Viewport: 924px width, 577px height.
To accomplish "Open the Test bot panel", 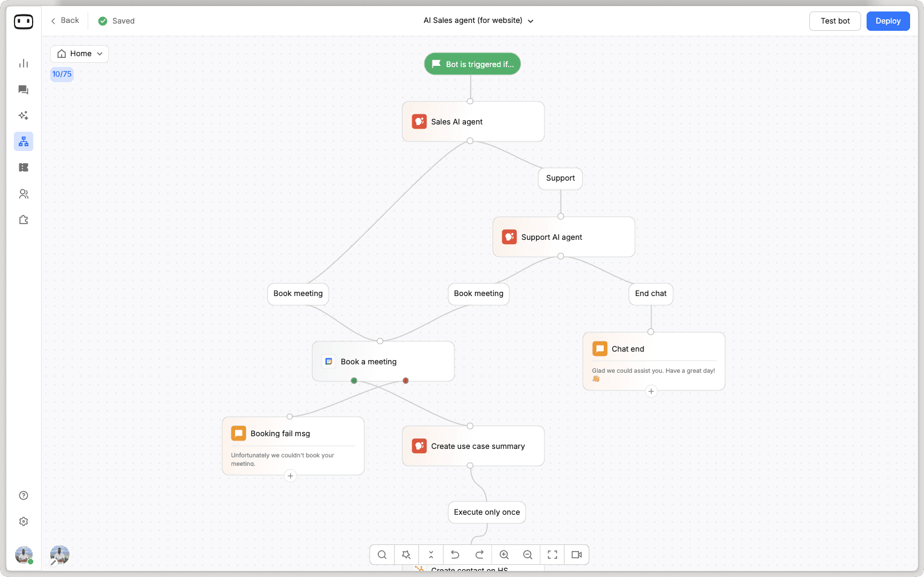I will pos(835,21).
